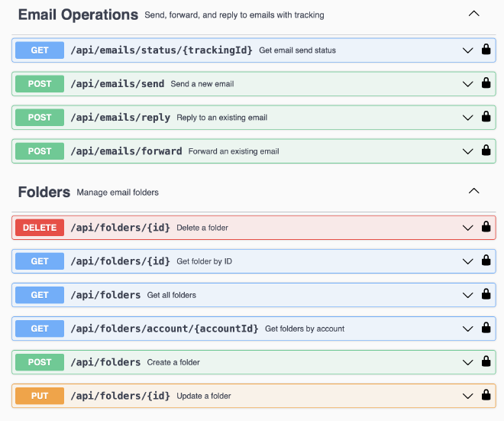Click the Folders section heading
Screen dimensions: 504x421
click(44, 192)
